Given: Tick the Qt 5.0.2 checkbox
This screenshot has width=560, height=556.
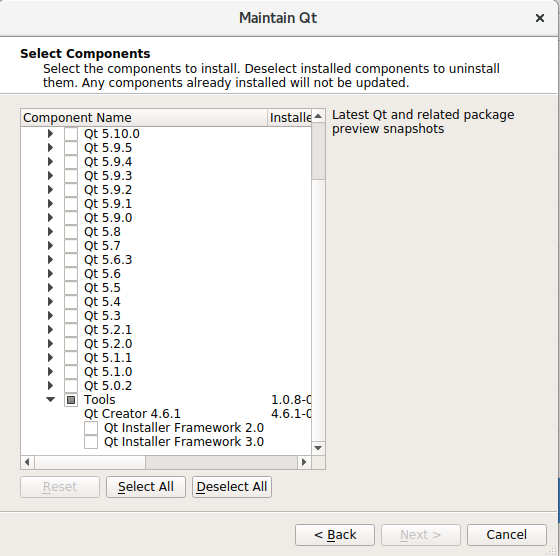Looking at the screenshot, I should click(71, 386).
